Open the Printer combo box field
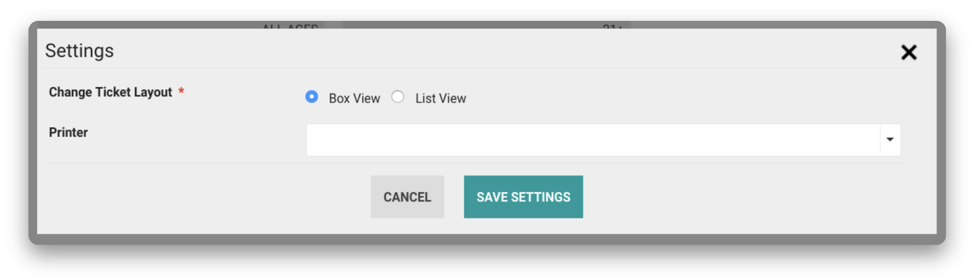Screen dimensions: 980x278 tap(592, 140)
